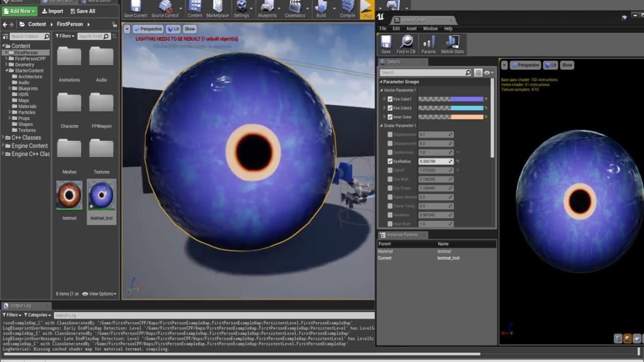Open the Categories filter in Output Log

37,315
